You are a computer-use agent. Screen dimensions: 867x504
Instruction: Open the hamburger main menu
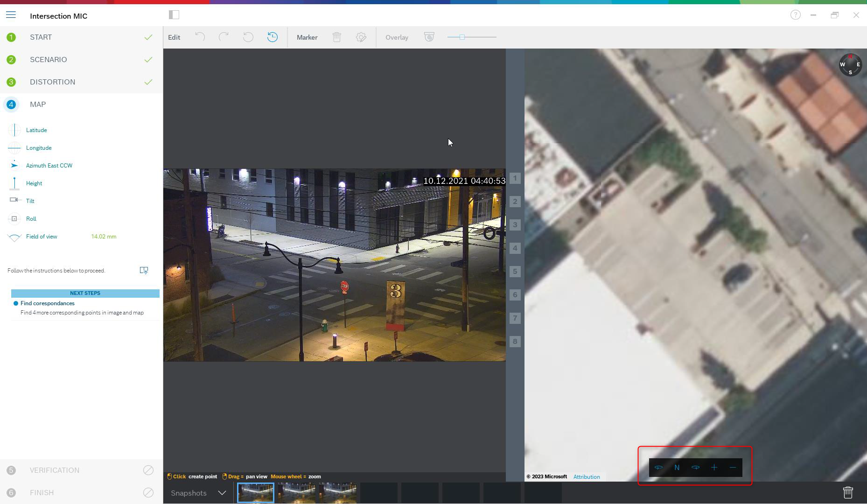click(11, 15)
